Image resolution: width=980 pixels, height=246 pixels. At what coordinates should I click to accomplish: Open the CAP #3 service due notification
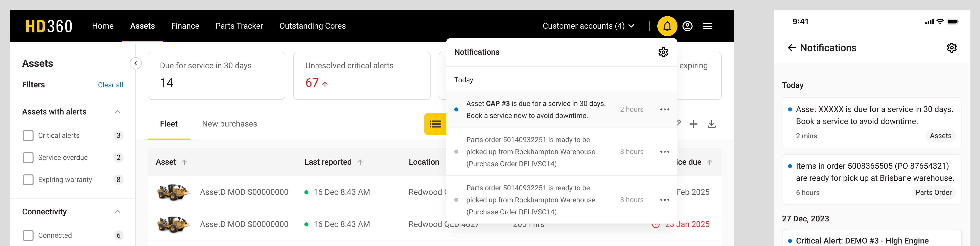pyautogui.click(x=562, y=109)
